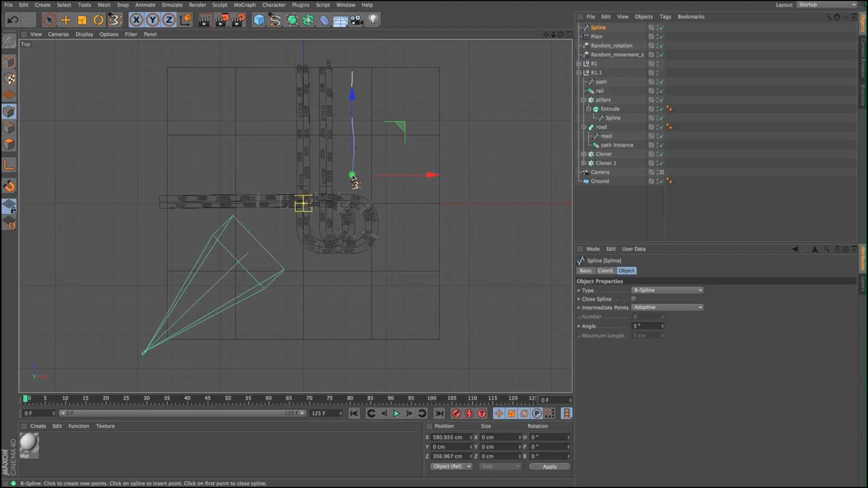The height and width of the screenshot is (488, 868).
Task: Expand the R1 object tree
Action: (579, 64)
